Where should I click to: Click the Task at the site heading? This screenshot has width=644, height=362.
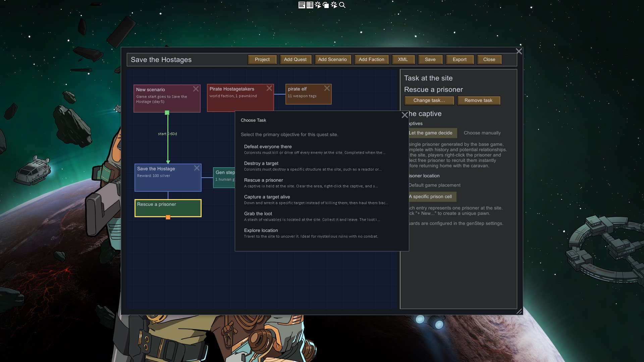428,78
